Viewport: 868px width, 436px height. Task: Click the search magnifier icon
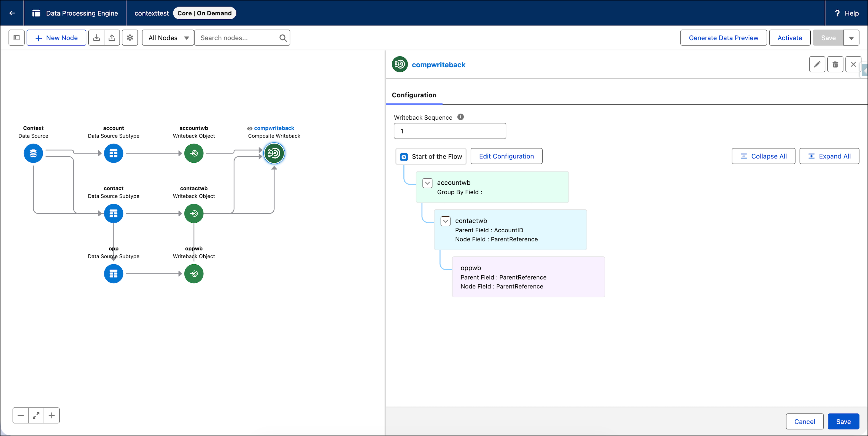click(x=283, y=38)
